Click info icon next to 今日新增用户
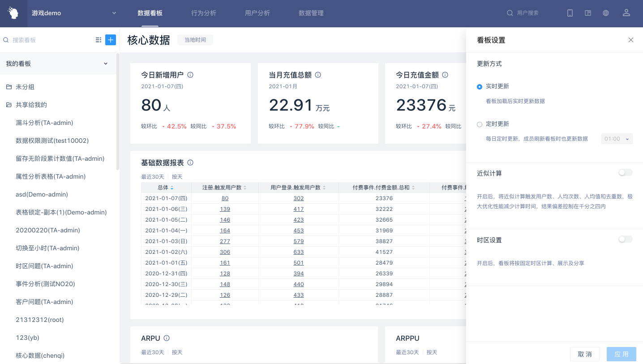Viewport: 643px width, 364px height. pos(190,75)
